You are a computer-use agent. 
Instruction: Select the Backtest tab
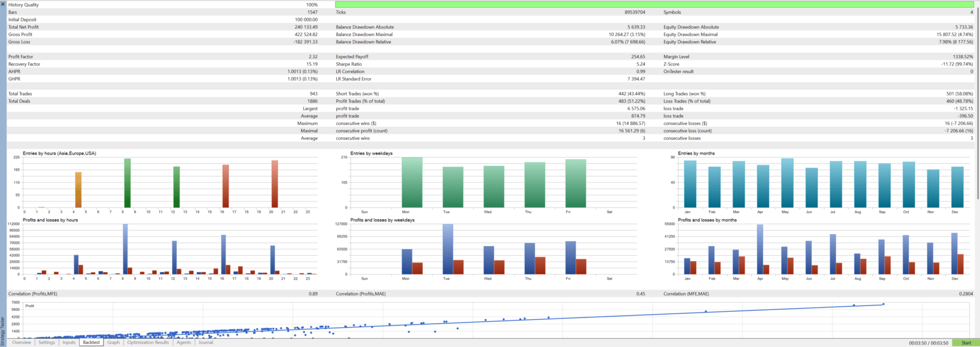(x=91, y=342)
